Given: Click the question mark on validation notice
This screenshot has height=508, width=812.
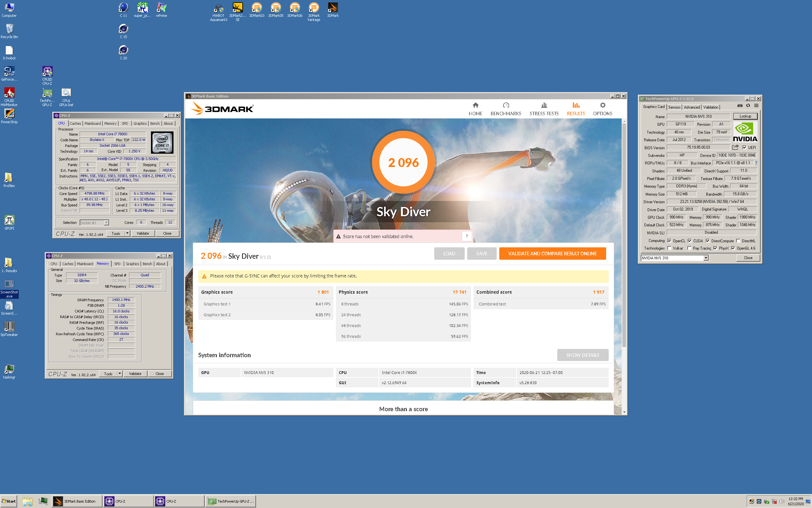Looking at the screenshot, I should pos(467,236).
